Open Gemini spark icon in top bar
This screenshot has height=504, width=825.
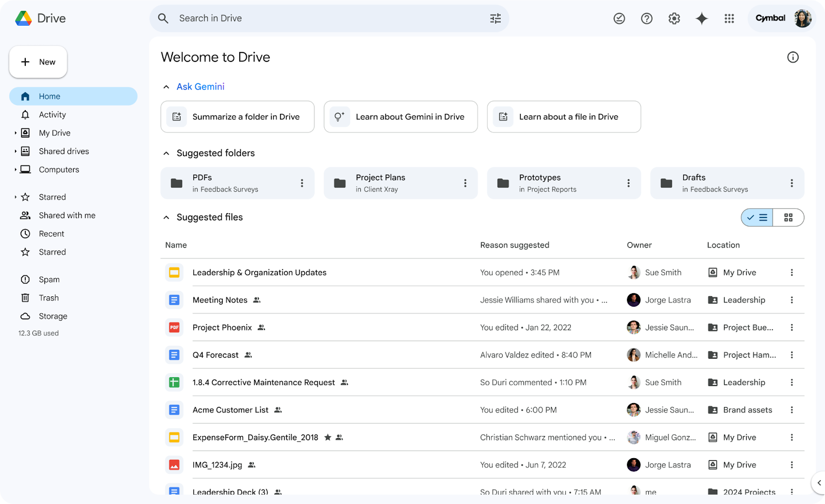pyautogui.click(x=701, y=18)
